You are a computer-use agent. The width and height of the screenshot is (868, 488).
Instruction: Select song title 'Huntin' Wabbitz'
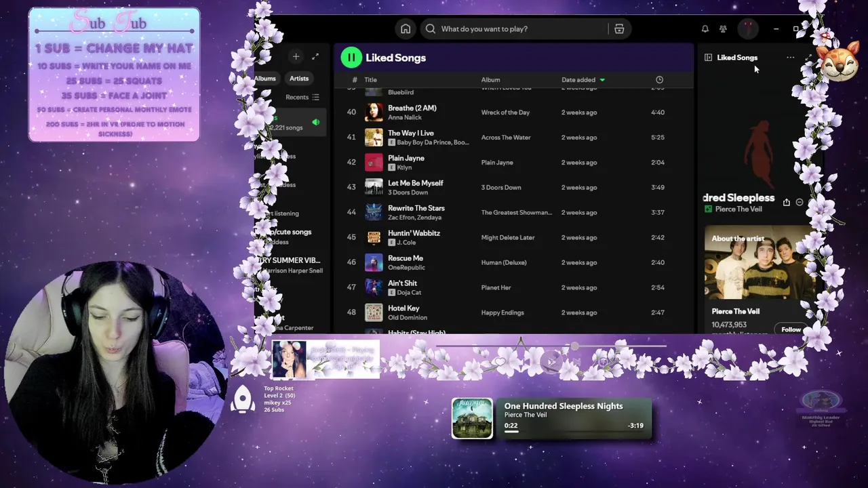414,234
